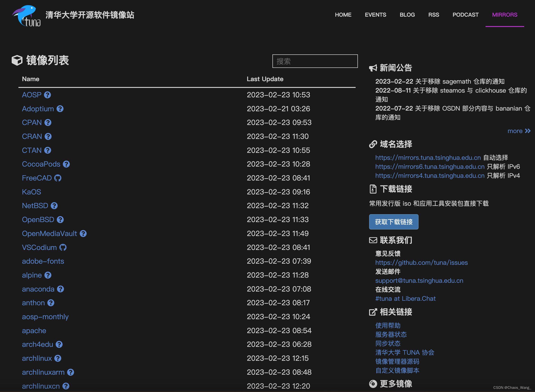Image resolution: width=535 pixels, height=392 pixels.
Task: Switch to the EVENTS nav item
Action: (375, 15)
